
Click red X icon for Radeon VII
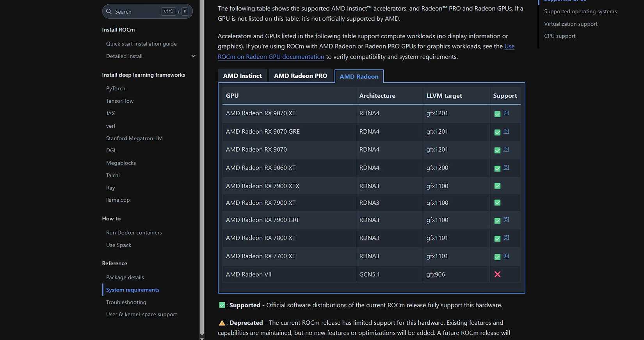(x=497, y=274)
